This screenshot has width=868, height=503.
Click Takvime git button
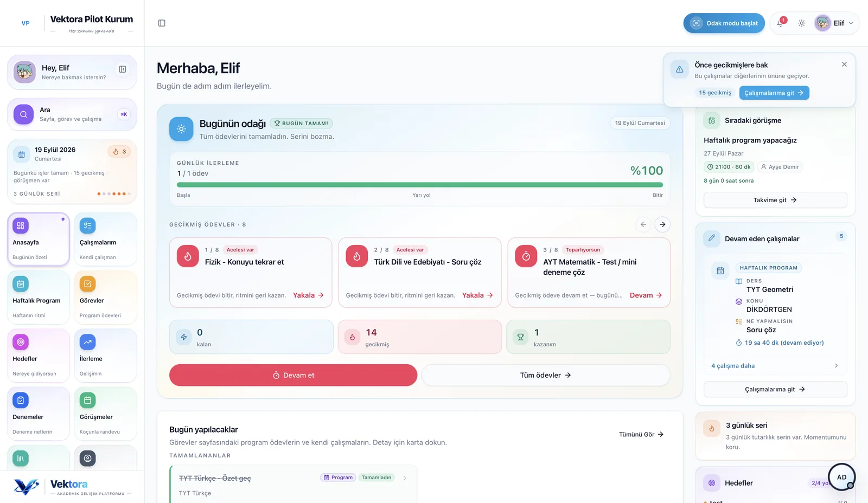pyautogui.click(x=775, y=200)
